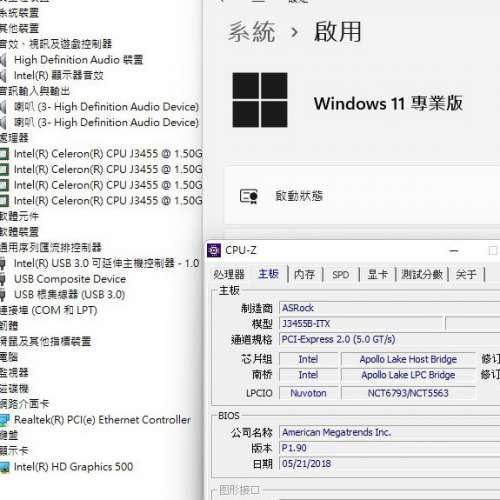Click the Apollo Lake LPC Bridge field

(408, 375)
